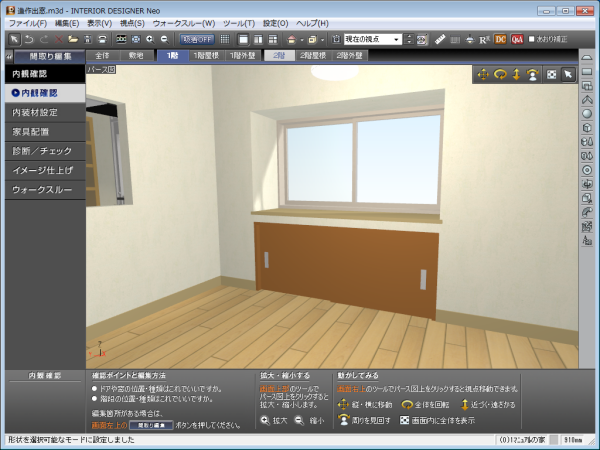
Task: Activate the rotate view tool
Action: (x=499, y=74)
